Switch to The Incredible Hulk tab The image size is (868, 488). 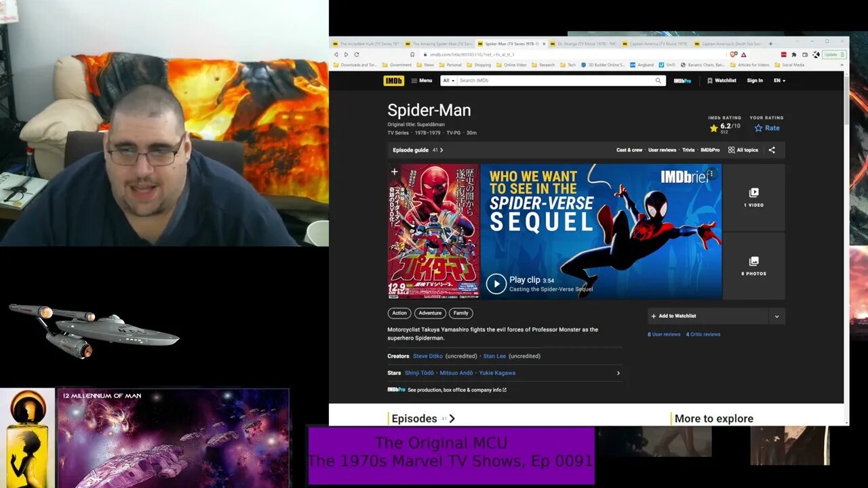tap(366, 43)
